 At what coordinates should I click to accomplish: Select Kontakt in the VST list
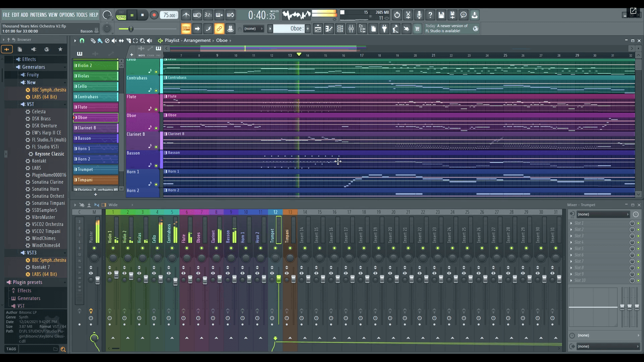39,161
